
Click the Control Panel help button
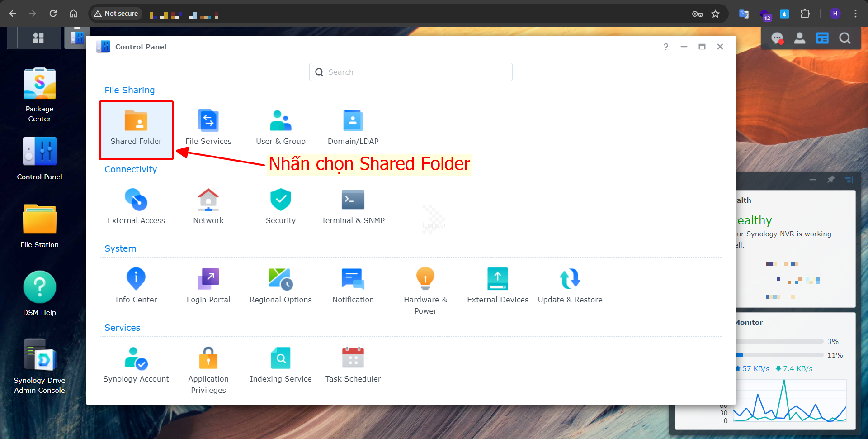point(665,47)
